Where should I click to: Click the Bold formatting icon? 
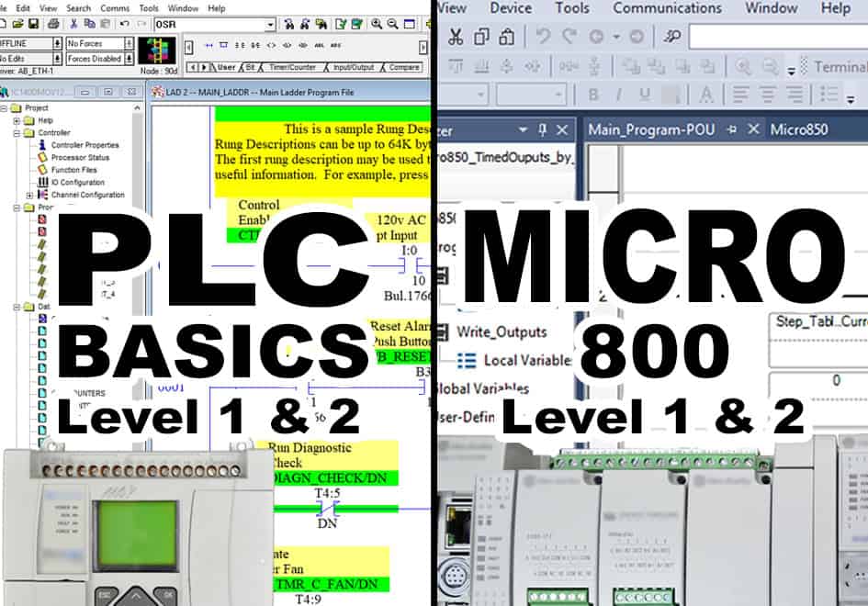point(593,95)
